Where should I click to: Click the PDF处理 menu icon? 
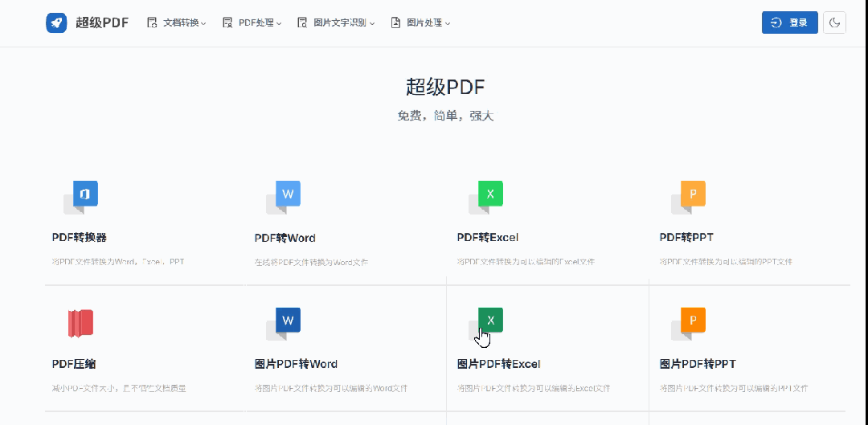tap(227, 22)
